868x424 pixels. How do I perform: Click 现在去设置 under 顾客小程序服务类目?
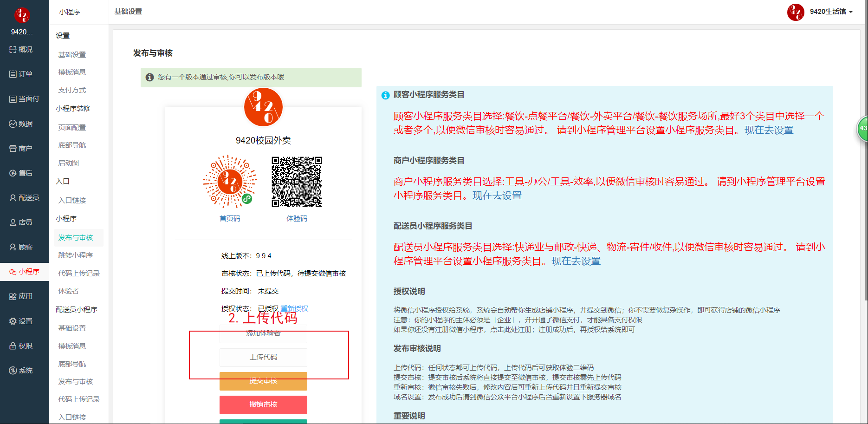pyautogui.click(x=769, y=130)
